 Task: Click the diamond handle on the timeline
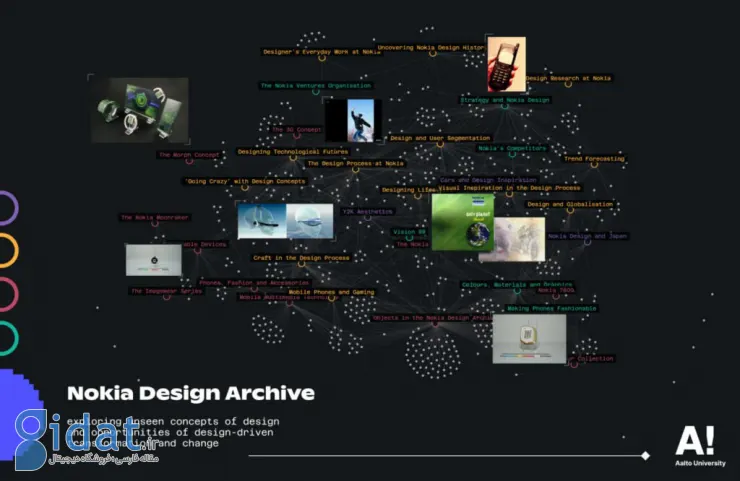coord(646,456)
